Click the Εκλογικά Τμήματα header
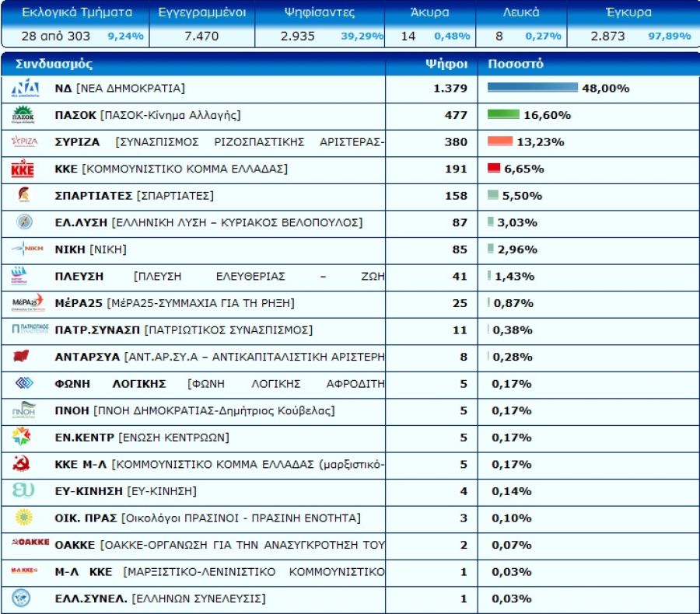Viewport: 700px width, 614px height. 77,12
